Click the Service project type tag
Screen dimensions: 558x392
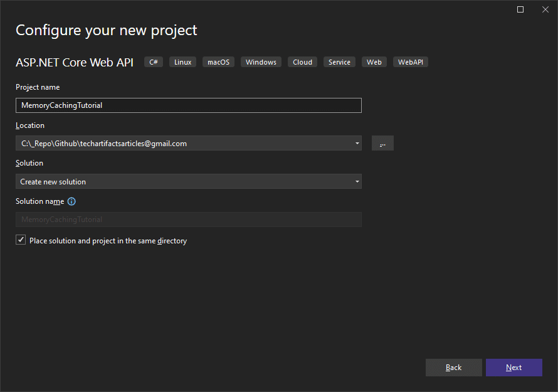pos(339,62)
